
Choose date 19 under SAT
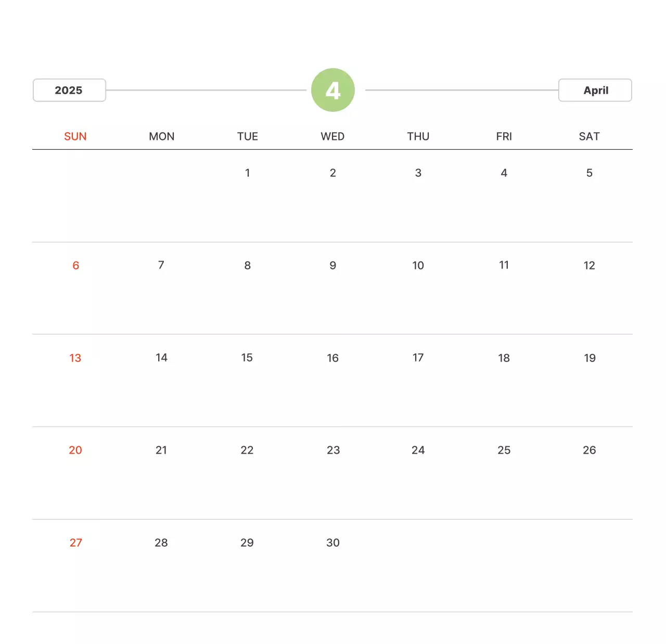point(590,358)
